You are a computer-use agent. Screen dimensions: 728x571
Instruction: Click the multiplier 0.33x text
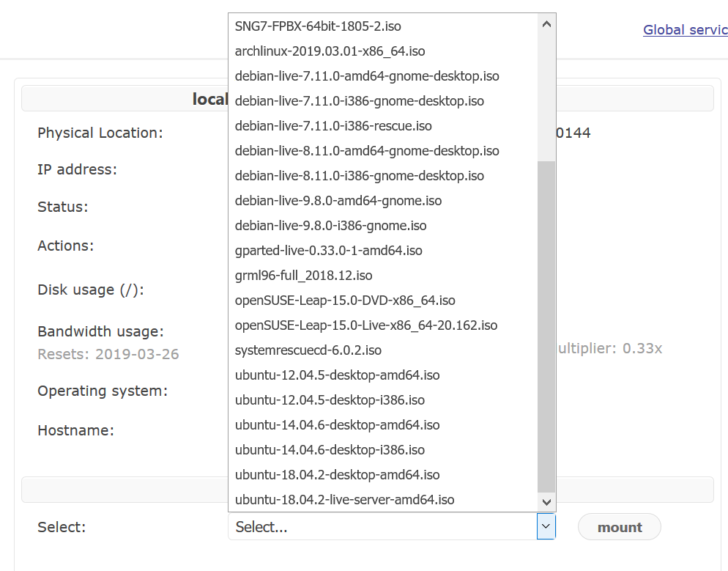pos(609,348)
